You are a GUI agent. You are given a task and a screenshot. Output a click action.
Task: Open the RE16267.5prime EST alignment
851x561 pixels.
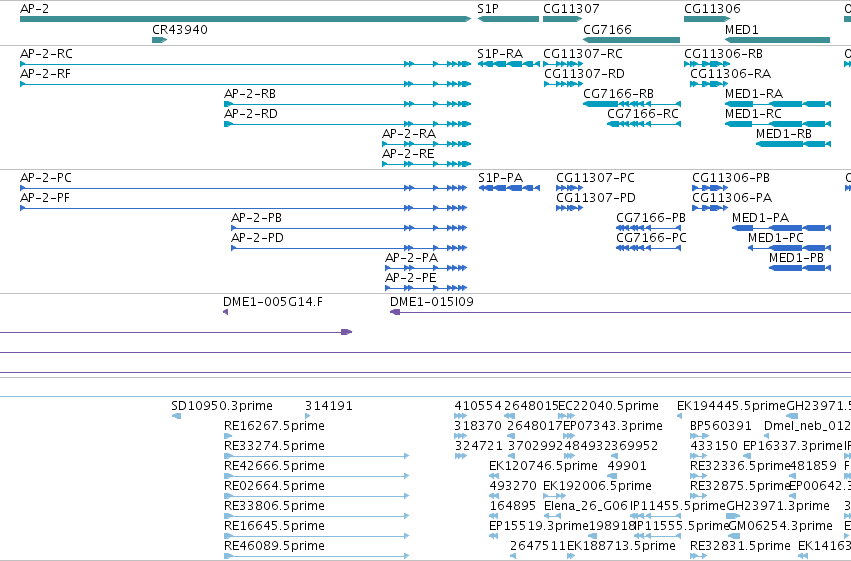[228, 436]
